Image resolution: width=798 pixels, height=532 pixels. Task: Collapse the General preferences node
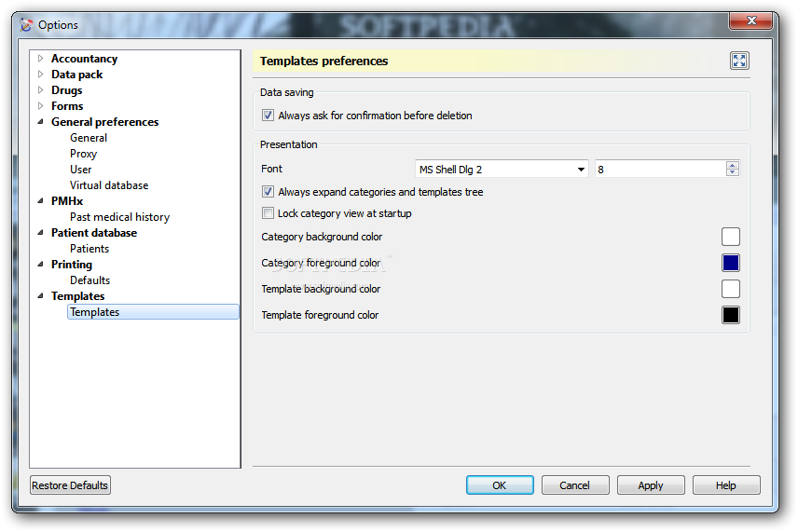41,121
